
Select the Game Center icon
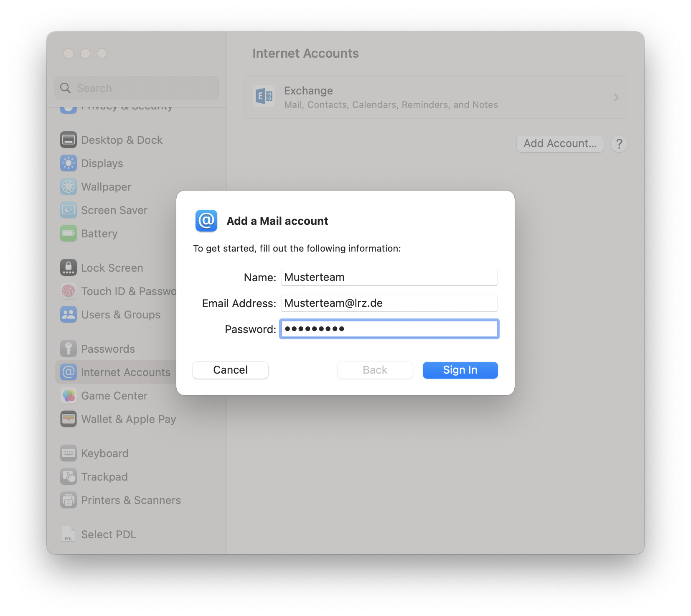point(68,395)
